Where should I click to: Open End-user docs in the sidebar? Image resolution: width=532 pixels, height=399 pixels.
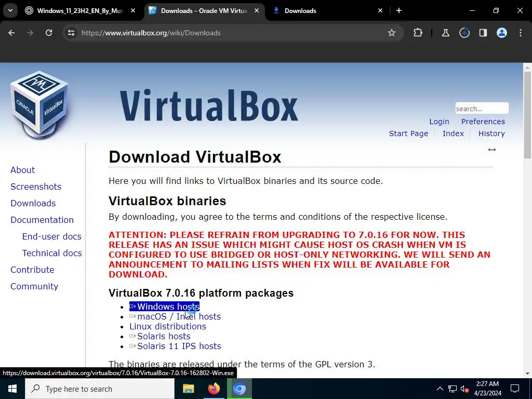coord(52,236)
